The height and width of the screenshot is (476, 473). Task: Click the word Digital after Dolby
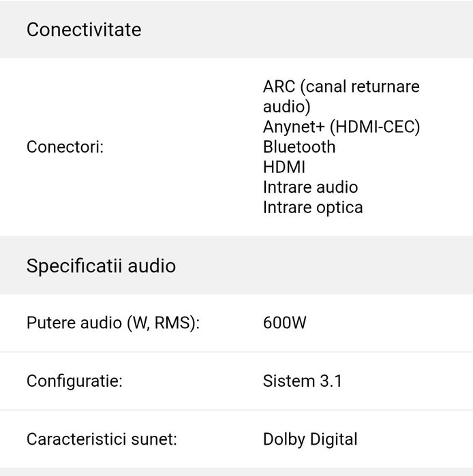(334, 439)
